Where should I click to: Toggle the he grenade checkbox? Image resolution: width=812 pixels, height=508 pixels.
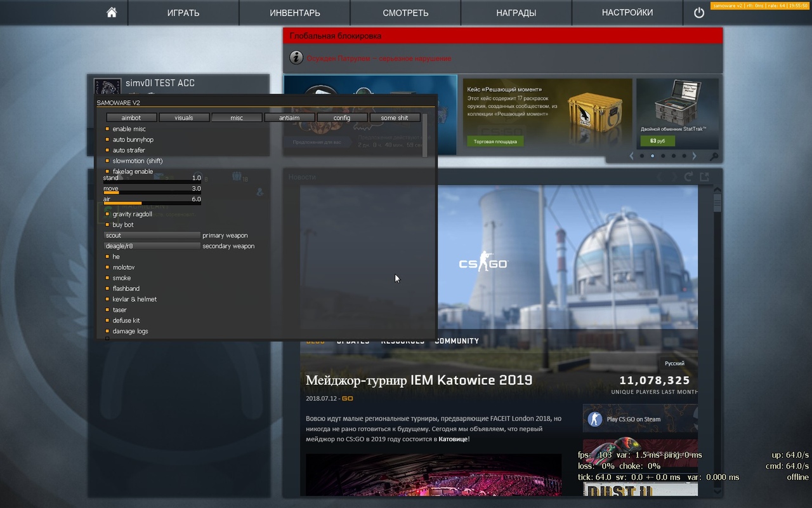click(108, 257)
